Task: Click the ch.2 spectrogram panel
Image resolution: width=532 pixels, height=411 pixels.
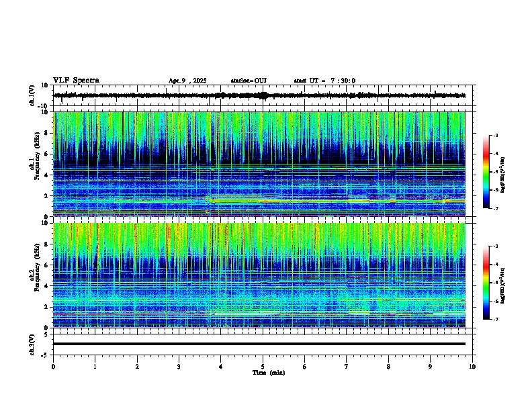Action: (259, 275)
